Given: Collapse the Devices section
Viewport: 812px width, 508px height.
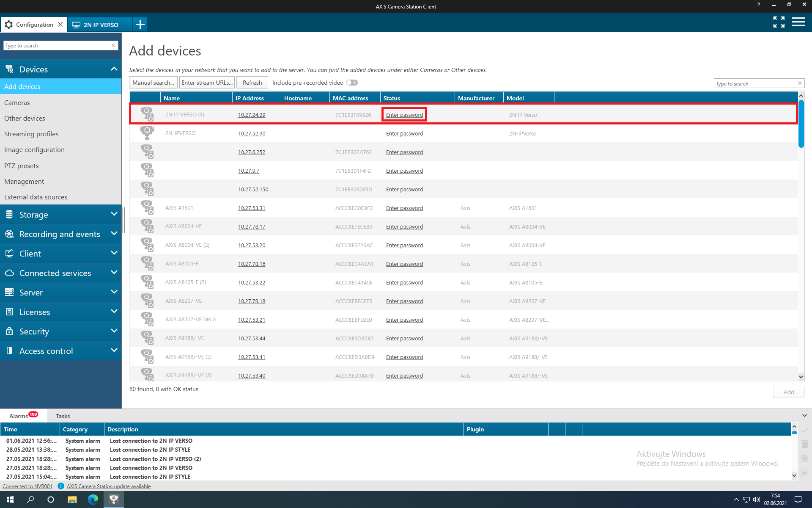Looking at the screenshot, I should tap(114, 69).
